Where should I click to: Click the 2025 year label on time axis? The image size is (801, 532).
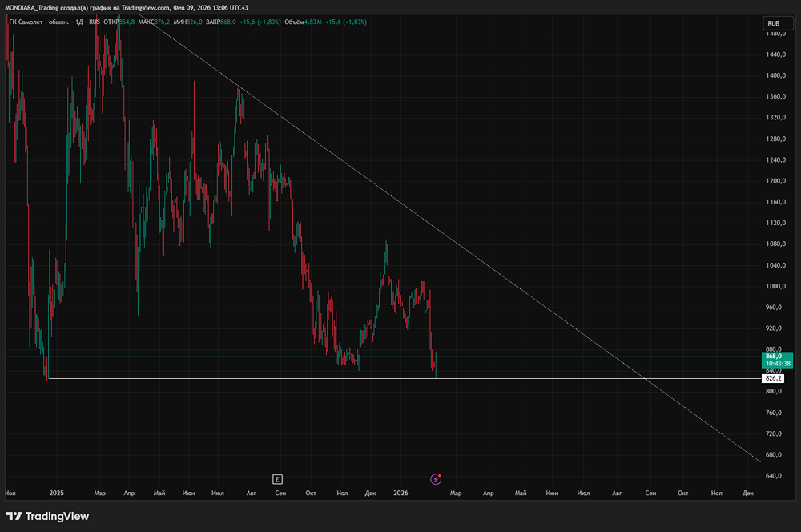click(x=57, y=494)
